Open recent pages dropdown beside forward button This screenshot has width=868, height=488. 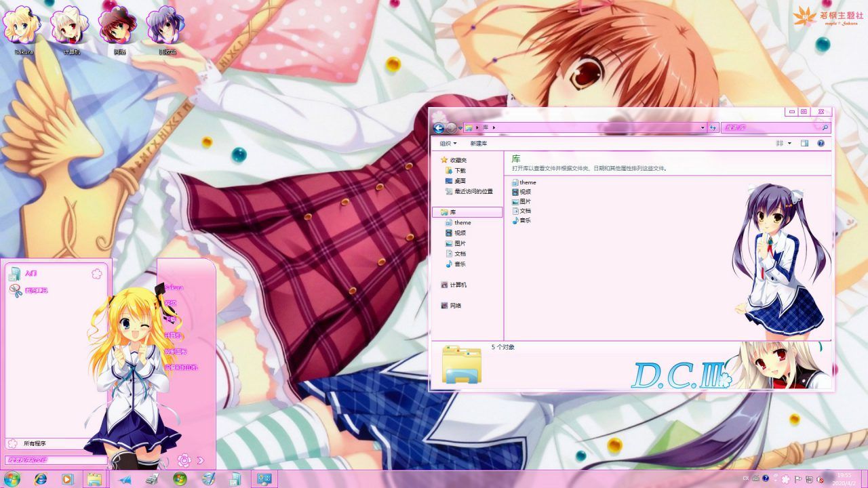click(x=460, y=127)
